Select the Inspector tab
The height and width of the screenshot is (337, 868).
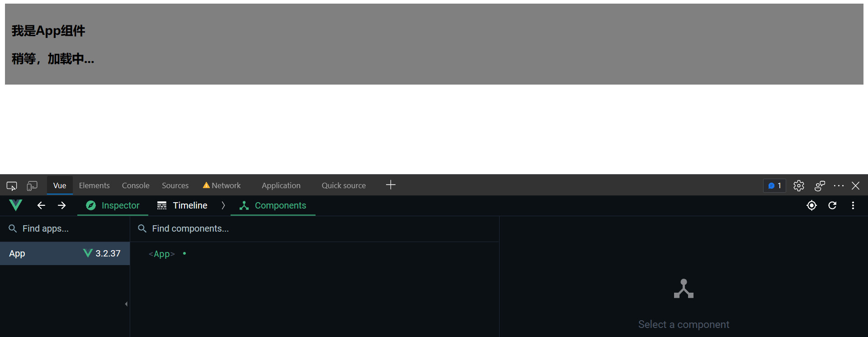point(113,205)
